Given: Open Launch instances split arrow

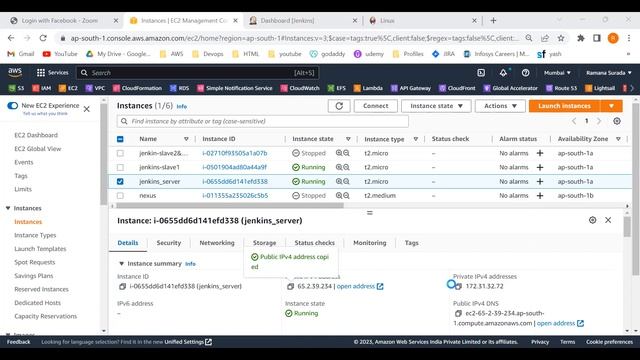Looking at the screenshot, I should tap(611, 106).
